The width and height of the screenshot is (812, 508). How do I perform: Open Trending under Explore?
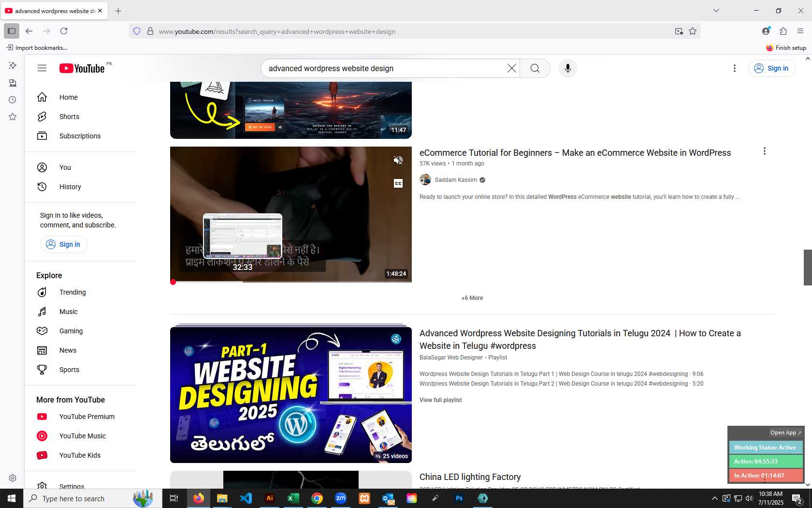click(x=81, y=292)
